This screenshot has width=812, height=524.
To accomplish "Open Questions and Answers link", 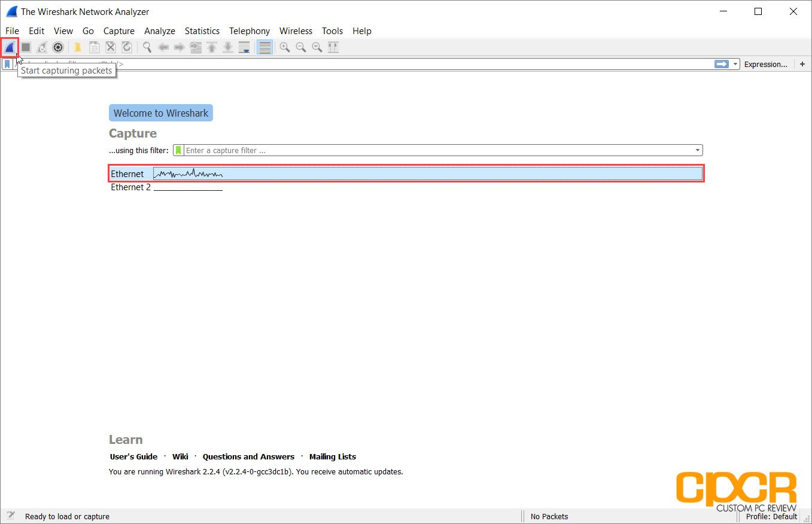I will pos(248,456).
